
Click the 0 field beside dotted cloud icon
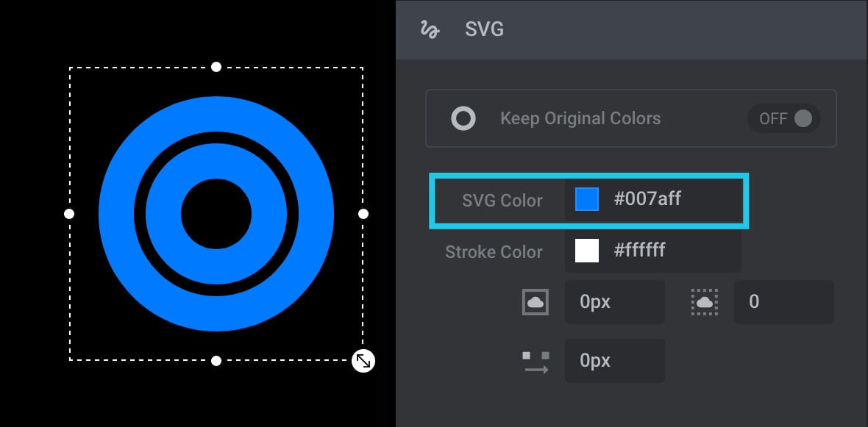[x=784, y=302]
